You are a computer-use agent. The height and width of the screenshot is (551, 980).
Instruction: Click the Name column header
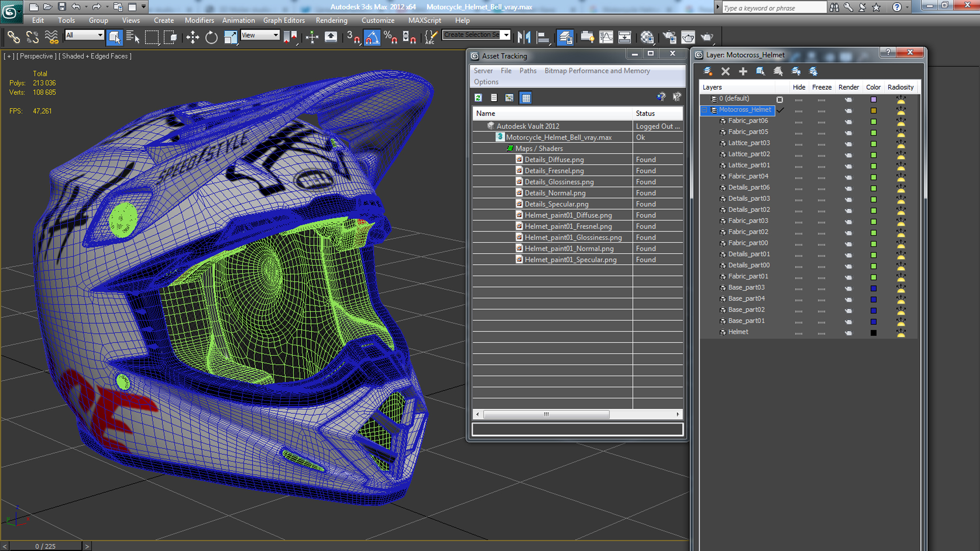click(552, 113)
